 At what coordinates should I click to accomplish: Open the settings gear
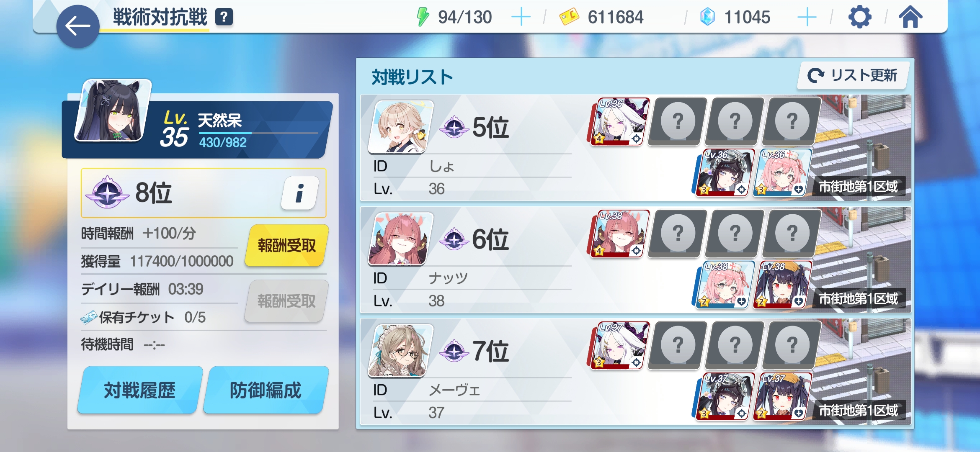(860, 17)
